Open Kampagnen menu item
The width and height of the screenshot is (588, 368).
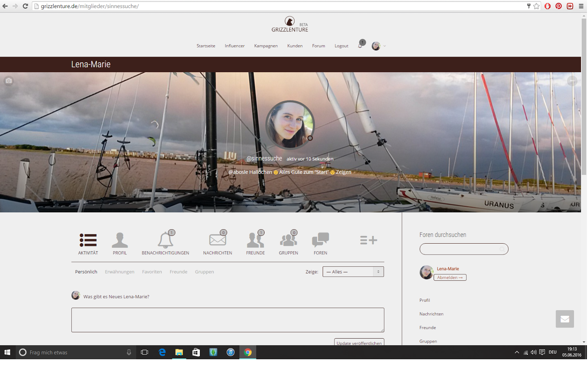(266, 46)
